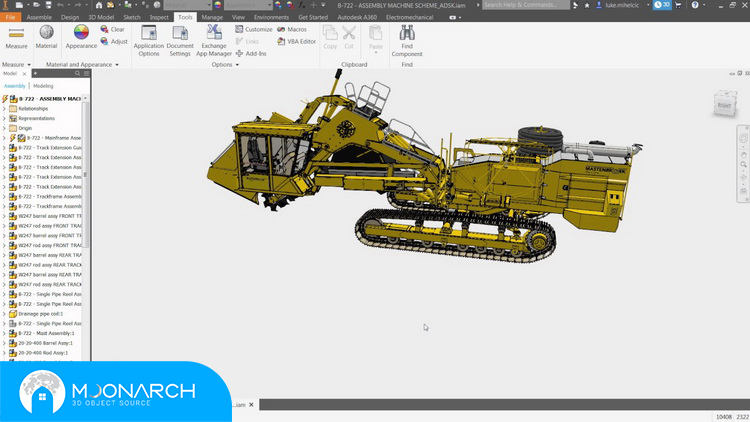Select the Measure tool
Viewport: 750px width, 422px height.
16,37
